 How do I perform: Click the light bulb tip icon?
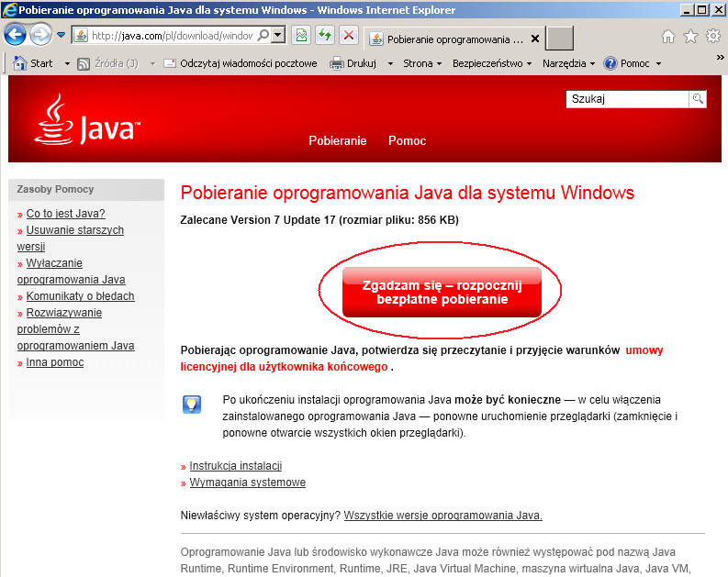click(191, 404)
